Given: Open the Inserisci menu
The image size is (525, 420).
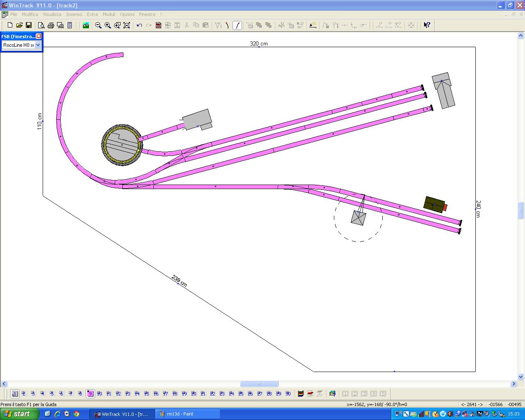Looking at the screenshot, I should (74, 14).
